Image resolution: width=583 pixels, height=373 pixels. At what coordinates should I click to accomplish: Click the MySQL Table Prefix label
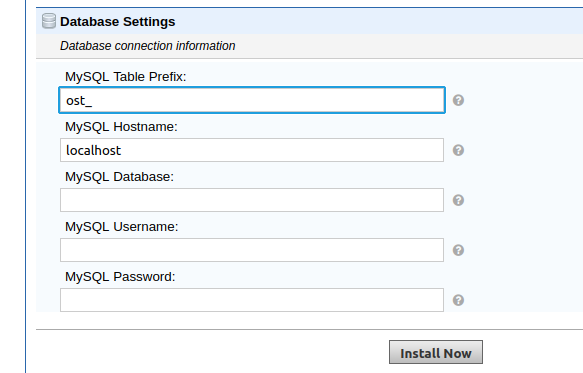(x=126, y=77)
